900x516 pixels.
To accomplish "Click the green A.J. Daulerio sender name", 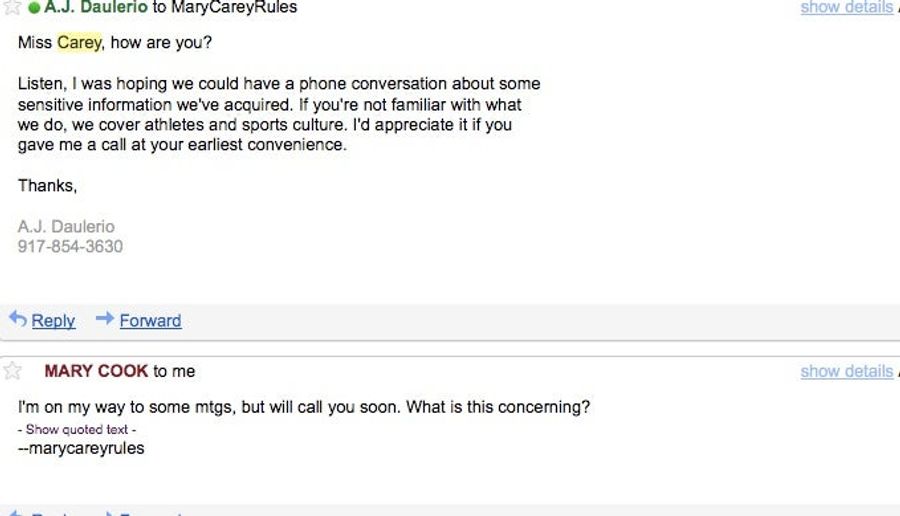I will (x=96, y=7).
